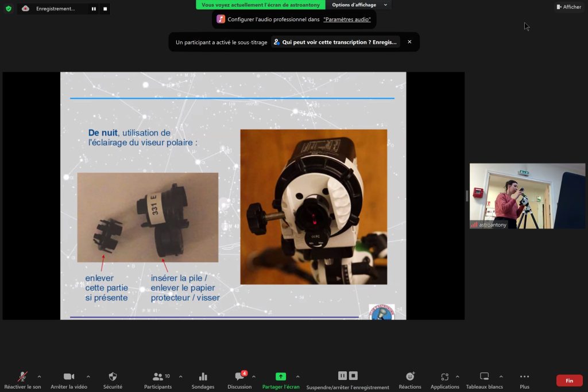
Task: Stop the recording from the top bar
Action: [x=106, y=9]
